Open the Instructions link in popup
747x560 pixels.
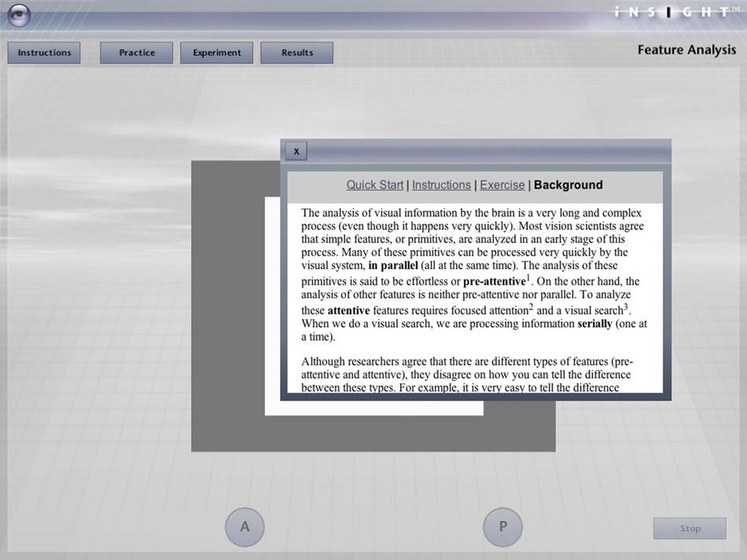pyautogui.click(x=441, y=185)
